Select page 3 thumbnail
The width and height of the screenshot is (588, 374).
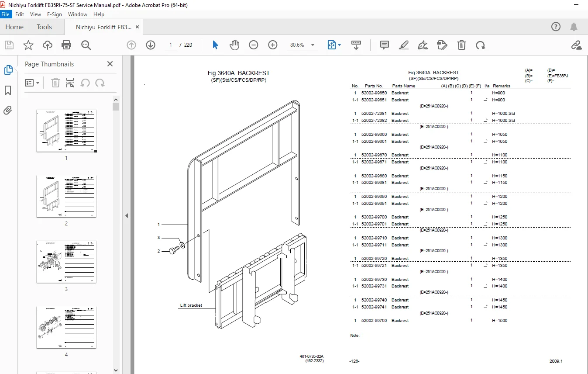[66, 262]
